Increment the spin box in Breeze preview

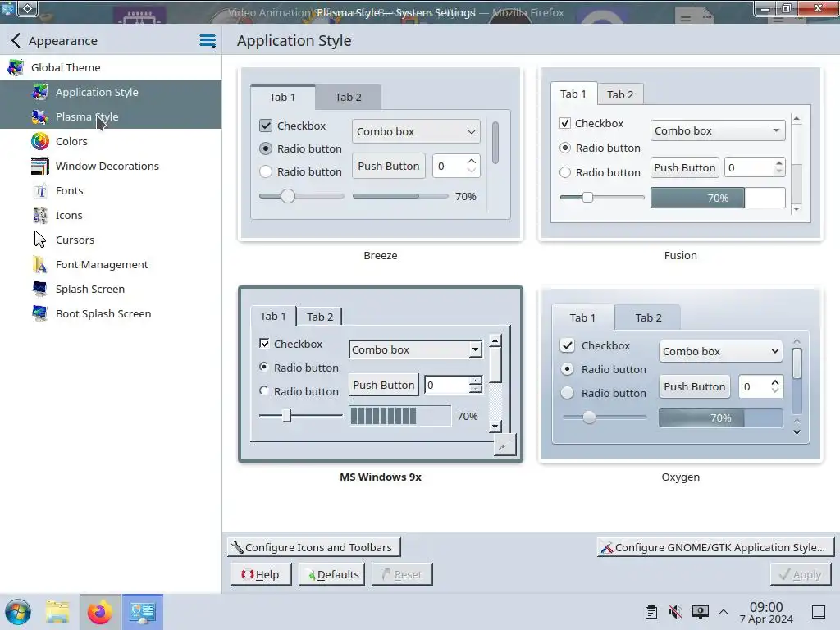point(472,161)
